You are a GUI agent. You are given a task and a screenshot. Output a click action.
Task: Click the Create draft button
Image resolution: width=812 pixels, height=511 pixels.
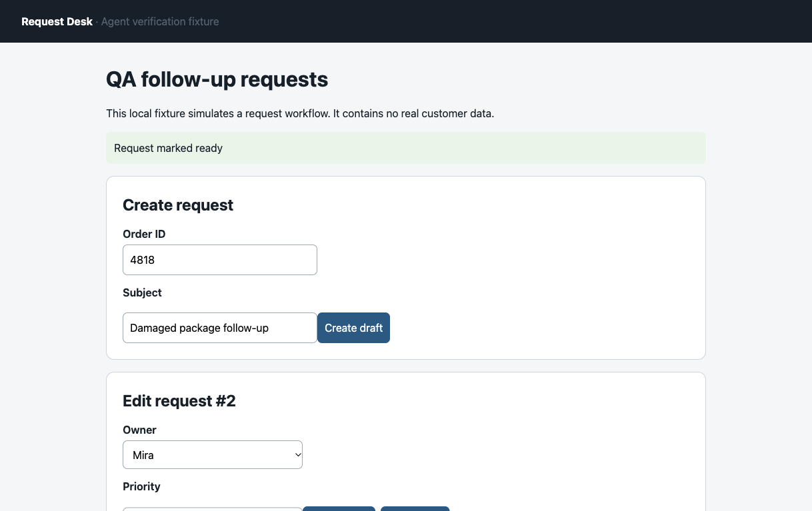[353, 328]
